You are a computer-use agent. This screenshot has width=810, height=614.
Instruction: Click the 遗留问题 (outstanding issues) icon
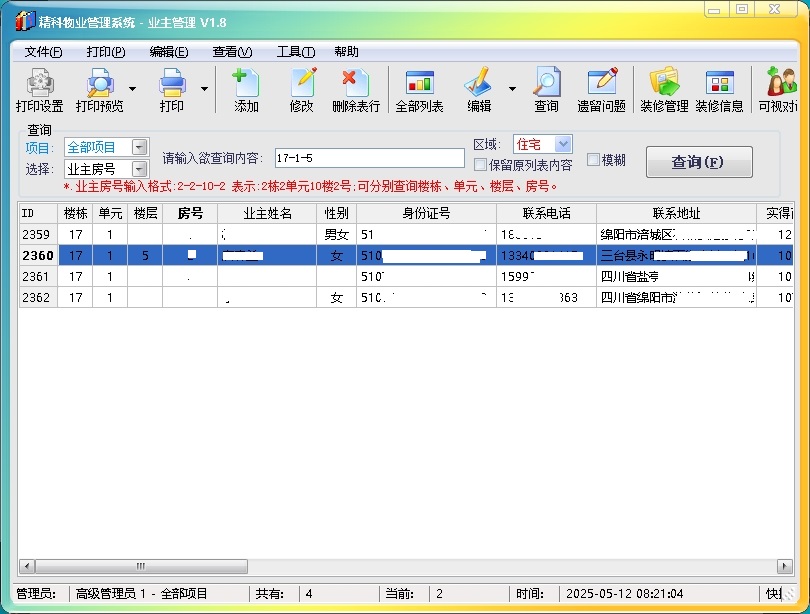pyautogui.click(x=601, y=89)
